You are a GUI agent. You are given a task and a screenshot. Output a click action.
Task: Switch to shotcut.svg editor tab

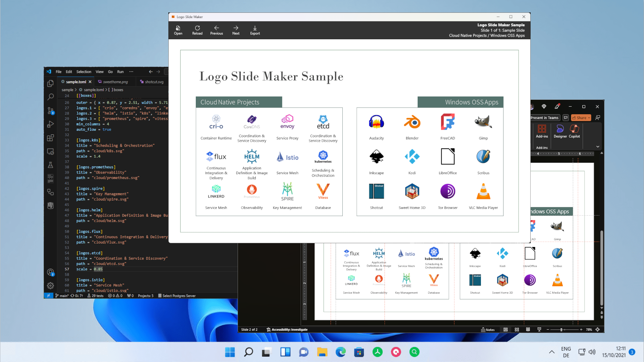coord(152,82)
